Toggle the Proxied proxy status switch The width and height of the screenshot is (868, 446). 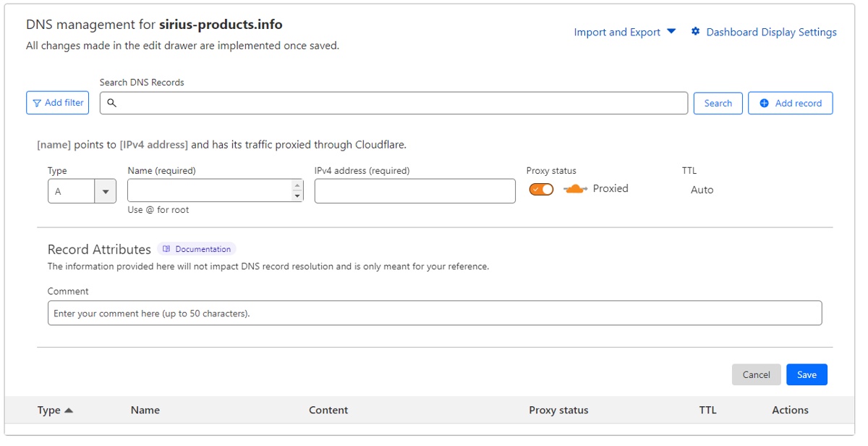[x=541, y=189]
